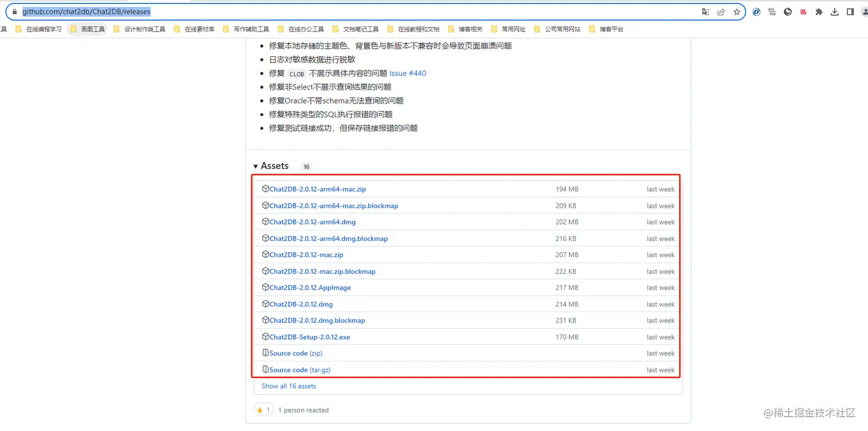Open the 在线编程学习 bookmark folder
This screenshot has height=431, width=868.
click(38, 29)
